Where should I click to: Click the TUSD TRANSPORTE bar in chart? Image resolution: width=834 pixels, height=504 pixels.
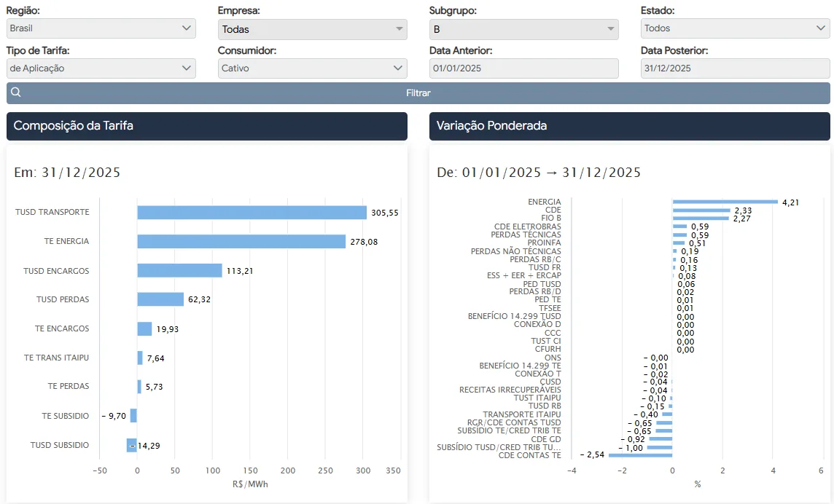[252, 212]
